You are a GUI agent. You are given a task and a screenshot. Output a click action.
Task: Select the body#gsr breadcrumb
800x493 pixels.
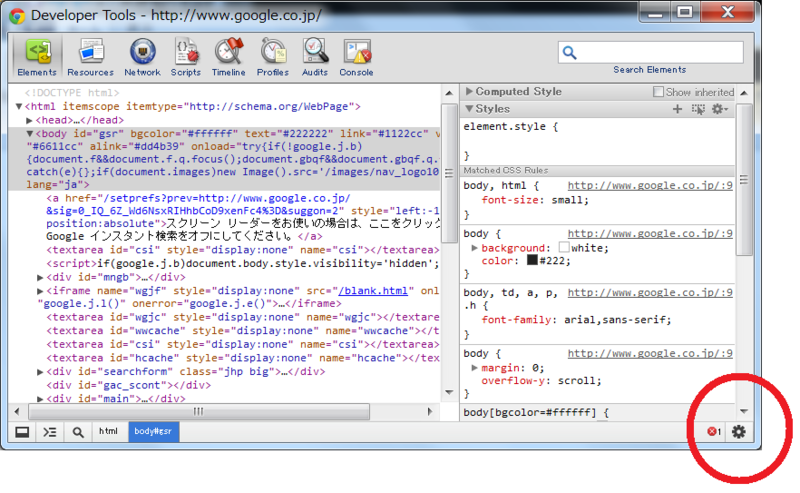(153, 432)
